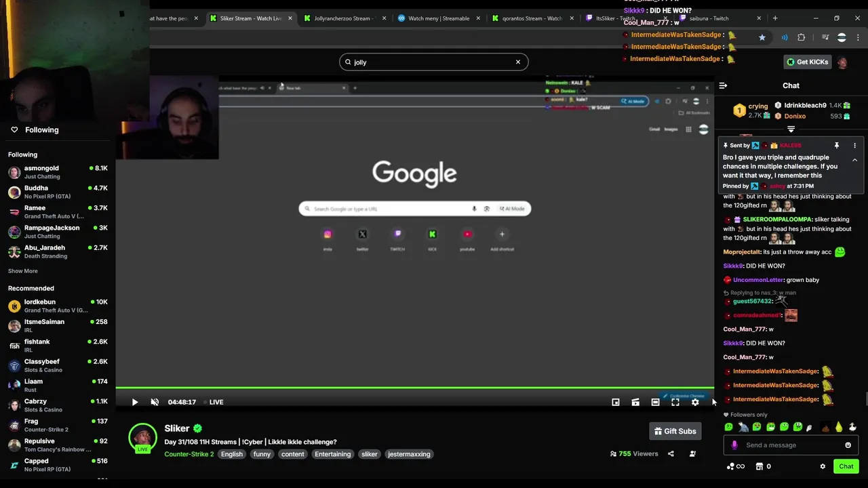Open fishtank recommended channel

click(x=58, y=346)
